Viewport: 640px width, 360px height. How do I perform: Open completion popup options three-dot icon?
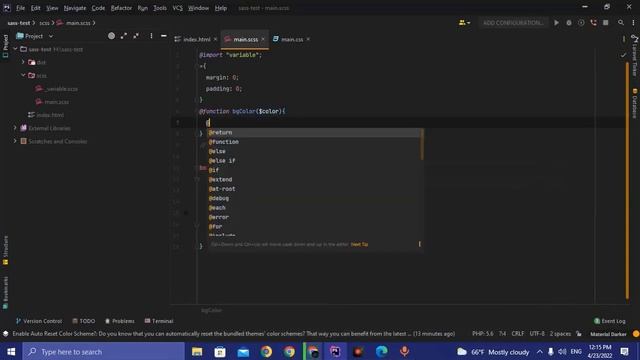coord(419,244)
